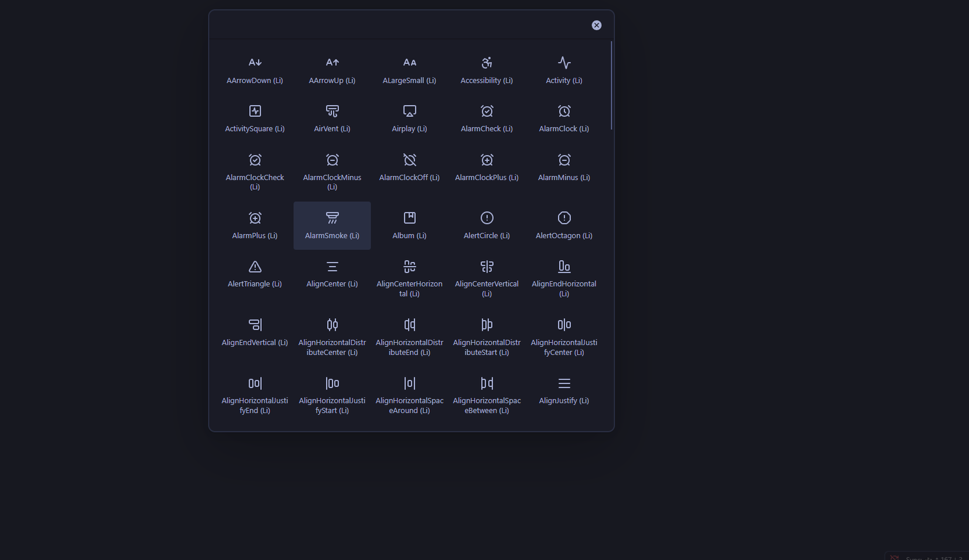Pick the AlignCenterHorizontal (Li) icon
The width and height of the screenshot is (969, 560).
(409, 266)
